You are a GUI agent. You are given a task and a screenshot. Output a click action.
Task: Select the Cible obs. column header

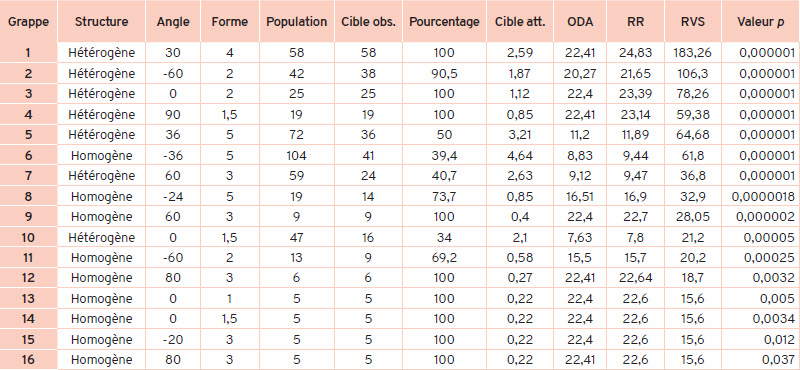368,22
